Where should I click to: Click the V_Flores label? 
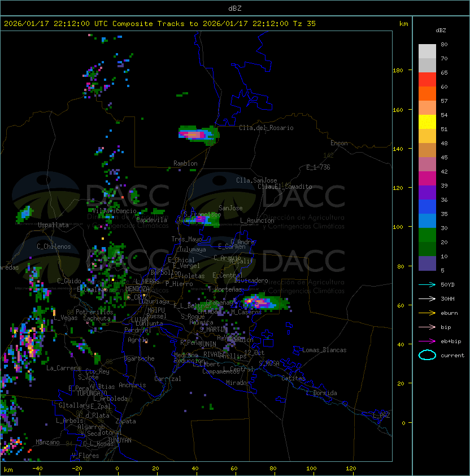coord(85,456)
